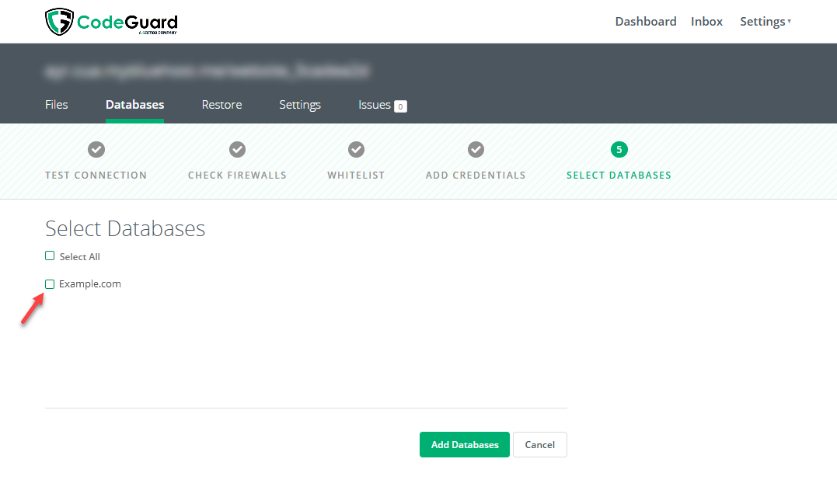Click the Whitelist checkmark step icon
837x504 pixels.
(x=356, y=149)
